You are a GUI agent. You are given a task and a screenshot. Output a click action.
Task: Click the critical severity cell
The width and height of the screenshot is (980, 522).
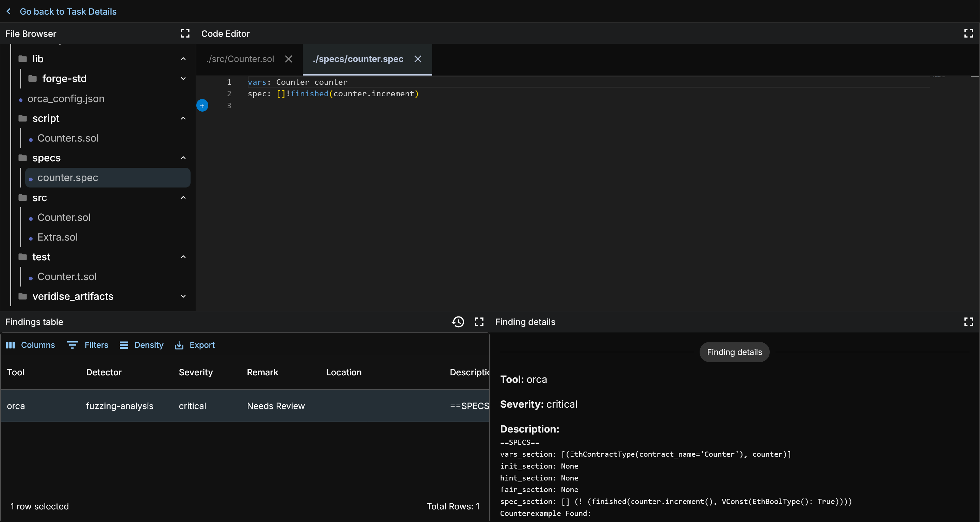pyautogui.click(x=193, y=406)
